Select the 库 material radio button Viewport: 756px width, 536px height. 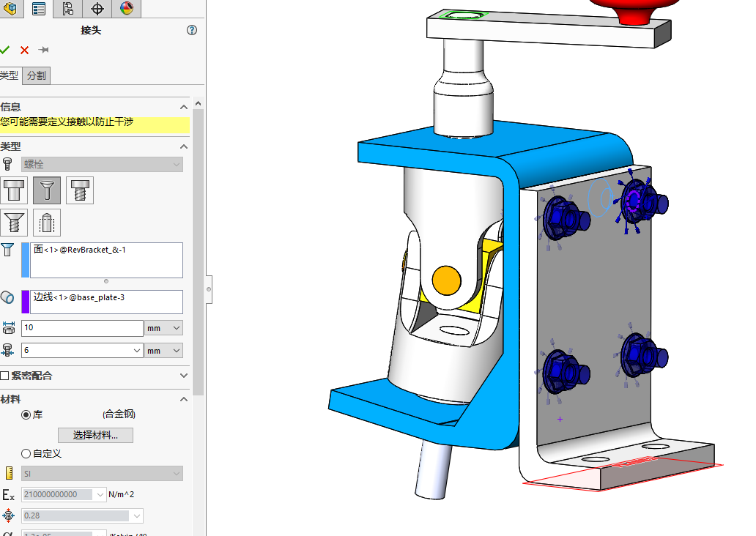26,414
